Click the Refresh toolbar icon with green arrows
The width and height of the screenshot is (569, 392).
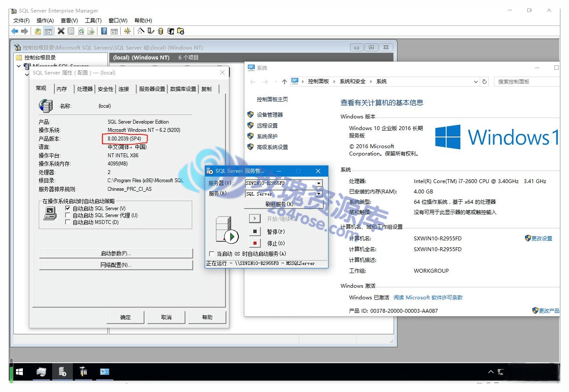pos(81,31)
